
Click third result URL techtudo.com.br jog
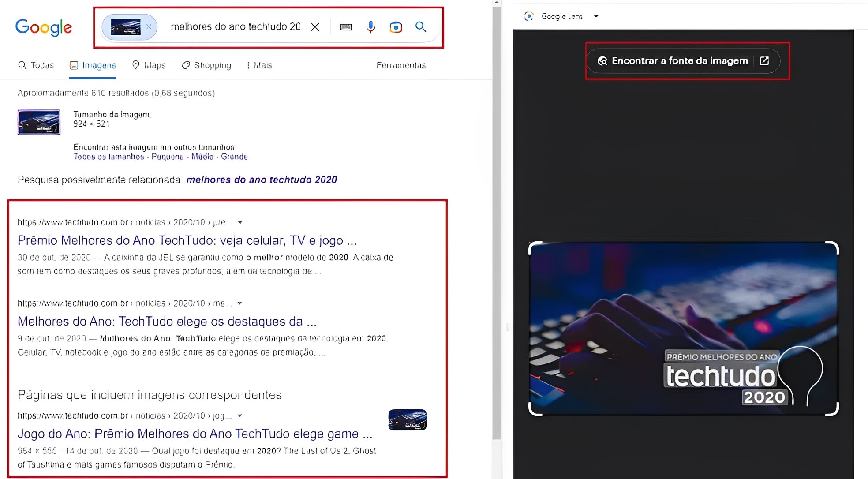point(125,415)
